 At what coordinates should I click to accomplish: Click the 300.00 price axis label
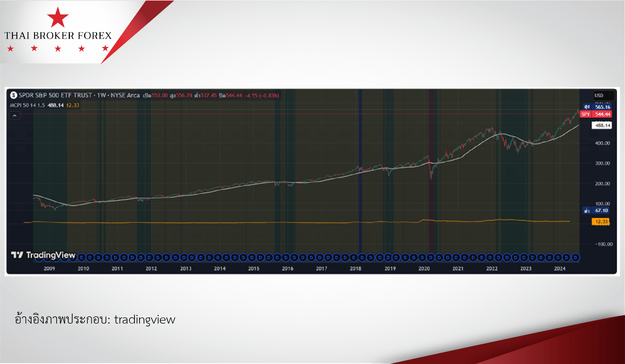click(602, 163)
